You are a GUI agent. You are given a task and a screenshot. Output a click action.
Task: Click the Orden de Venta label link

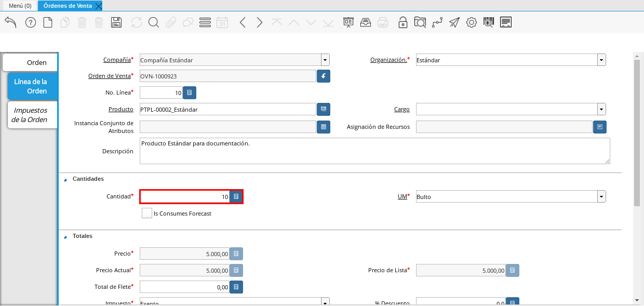click(x=109, y=76)
